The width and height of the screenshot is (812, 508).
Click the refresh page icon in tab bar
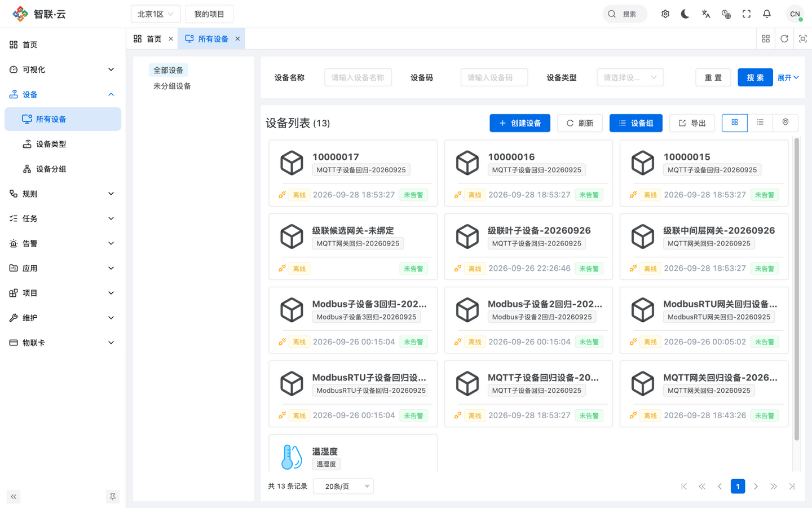(784, 38)
